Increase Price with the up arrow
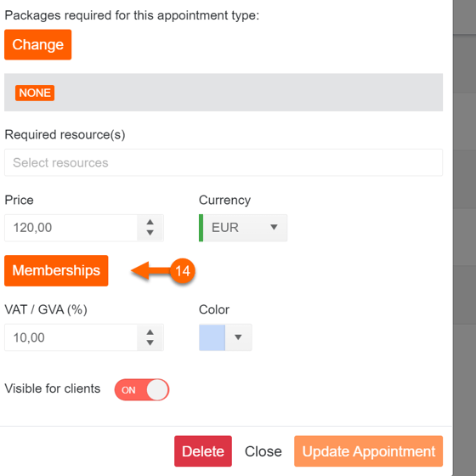 pyautogui.click(x=150, y=222)
